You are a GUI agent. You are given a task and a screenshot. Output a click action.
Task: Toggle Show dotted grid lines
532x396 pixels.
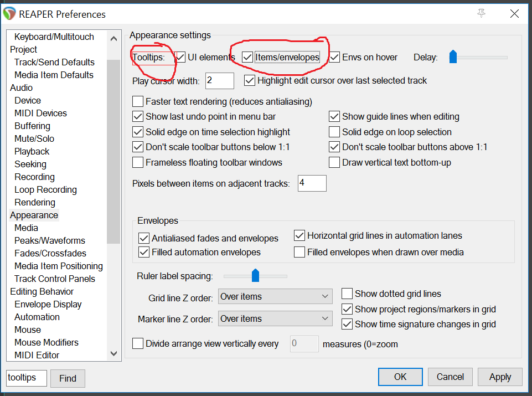(347, 294)
